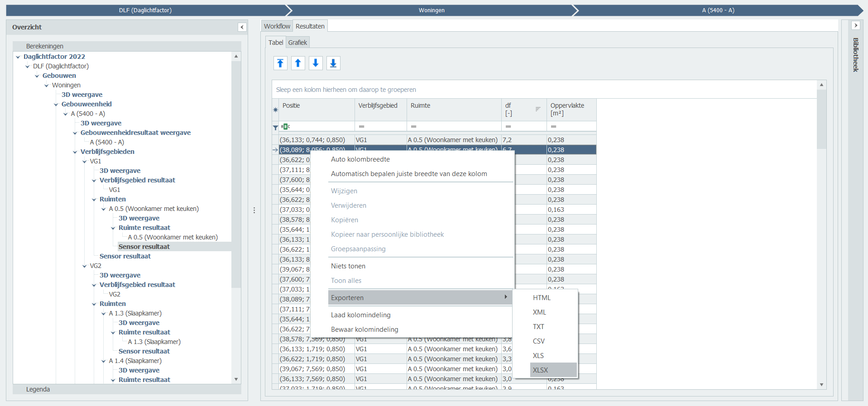Click the move-up arrow icon
The width and height of the screenshot is (868, 406).
[298, 63]
